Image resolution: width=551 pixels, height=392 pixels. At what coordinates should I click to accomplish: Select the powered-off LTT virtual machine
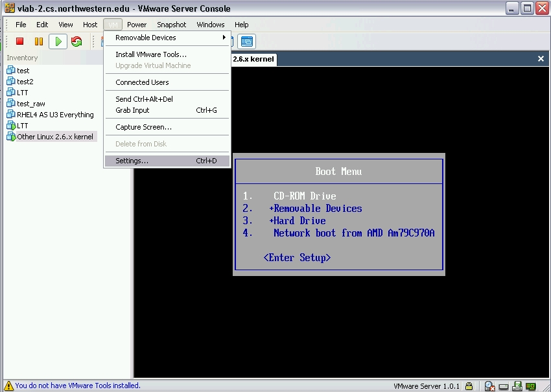[x=18, y=93]
